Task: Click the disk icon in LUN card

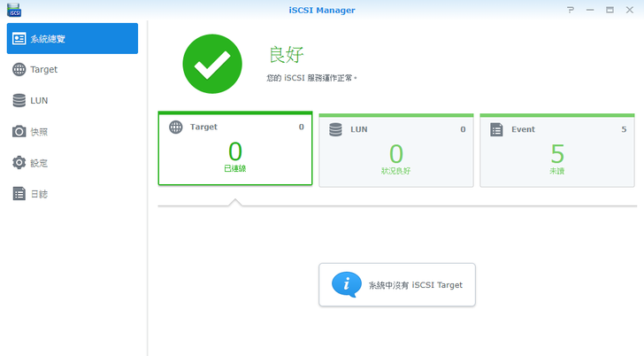Action: [x=335, y=129]
